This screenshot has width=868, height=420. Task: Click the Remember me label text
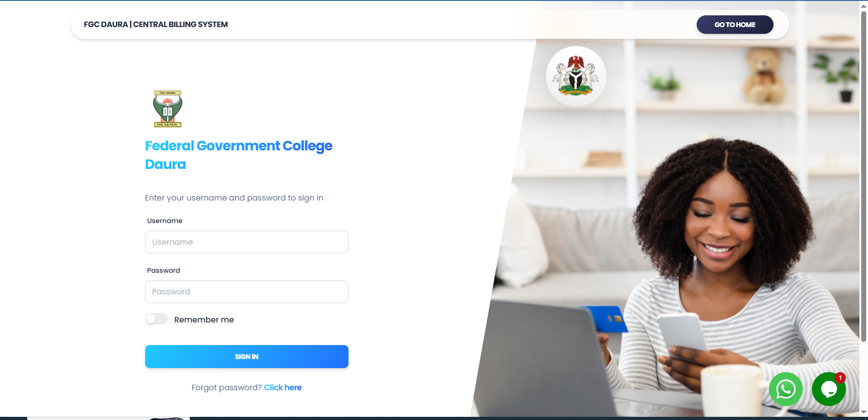click(x=204, y=320)
